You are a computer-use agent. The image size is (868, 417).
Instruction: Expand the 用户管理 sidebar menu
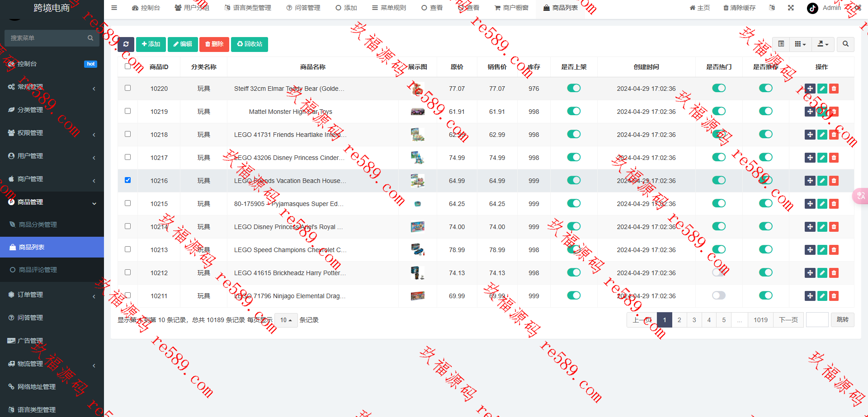(52, 156)
